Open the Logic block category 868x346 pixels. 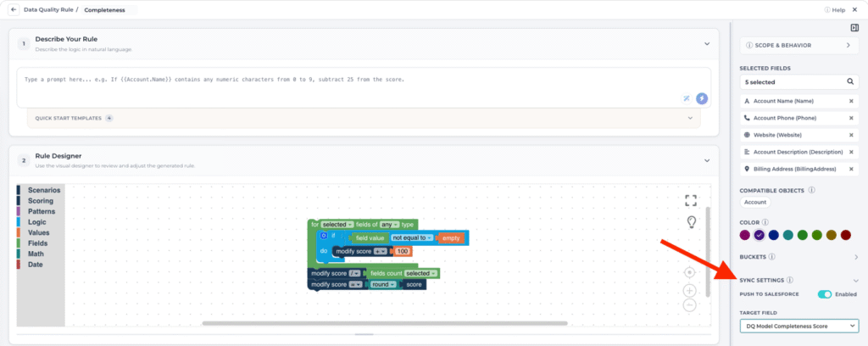(x=39, y=222)
